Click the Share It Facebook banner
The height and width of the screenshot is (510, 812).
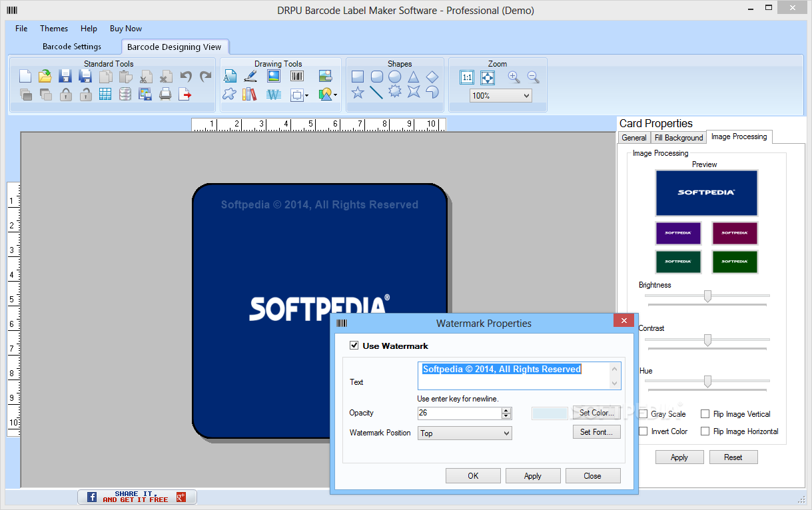click(137, 497)
